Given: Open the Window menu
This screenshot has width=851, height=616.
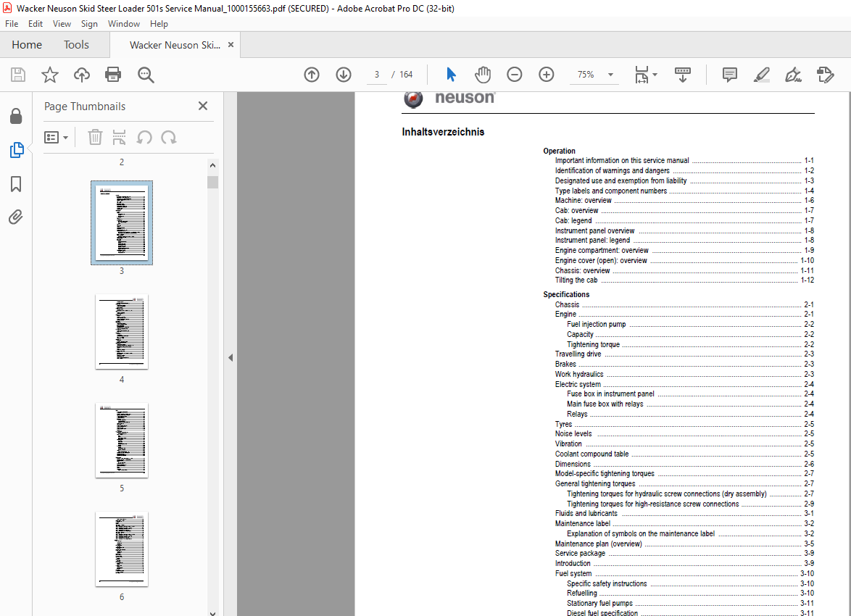Looking at the screenshot, I should click(x=124, y=24).
